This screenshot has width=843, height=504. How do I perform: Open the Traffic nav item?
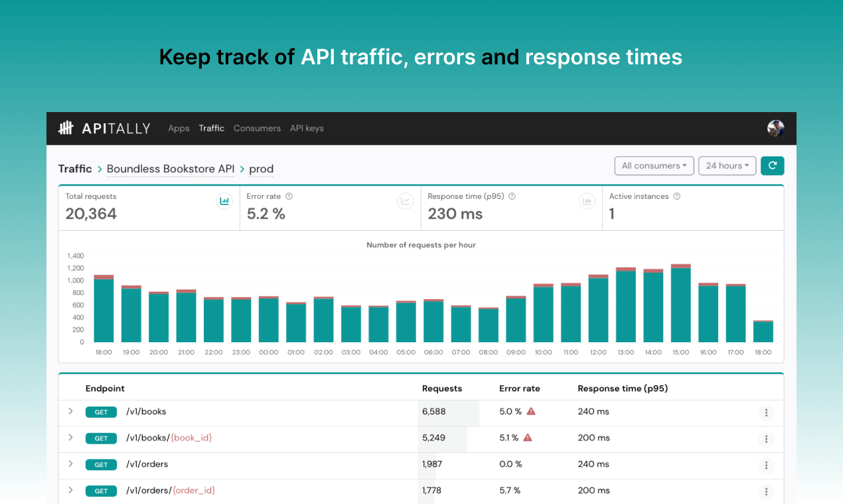point(212,128)
